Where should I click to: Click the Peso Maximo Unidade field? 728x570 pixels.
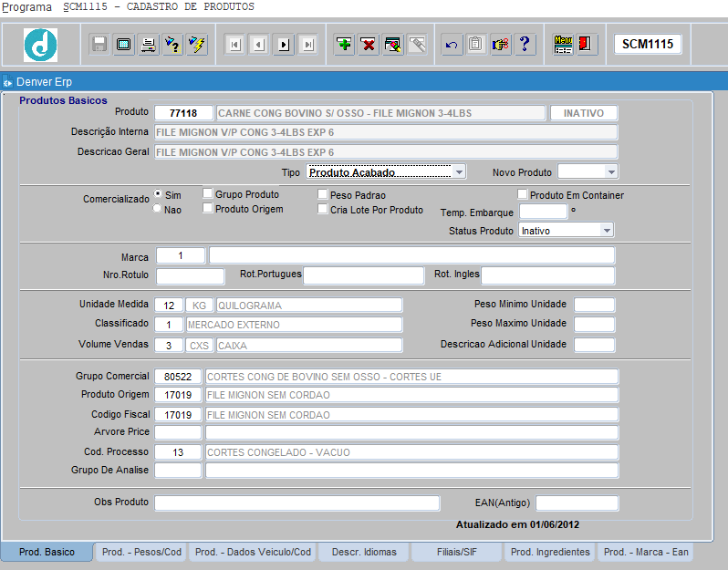tap(594, 324)
